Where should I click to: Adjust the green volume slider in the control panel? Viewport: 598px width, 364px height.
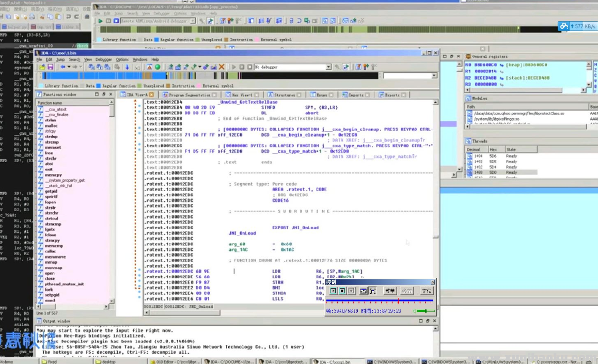(426, 311)
